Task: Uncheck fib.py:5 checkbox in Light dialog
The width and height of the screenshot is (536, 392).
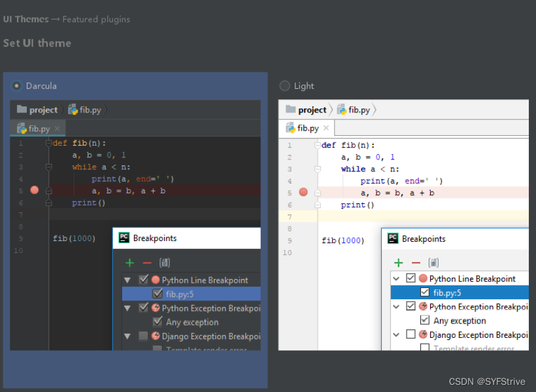Action: (x=425, y=292)
